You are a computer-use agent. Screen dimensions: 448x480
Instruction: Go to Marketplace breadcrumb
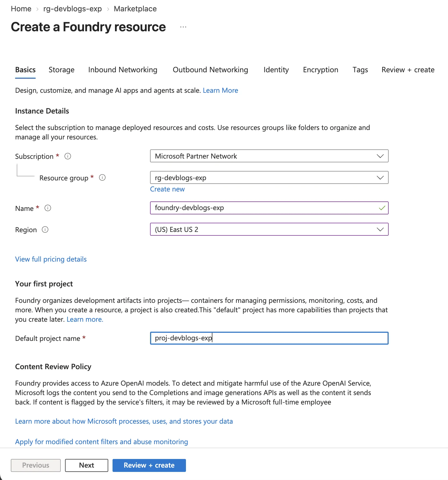click(x=135, y=9)
